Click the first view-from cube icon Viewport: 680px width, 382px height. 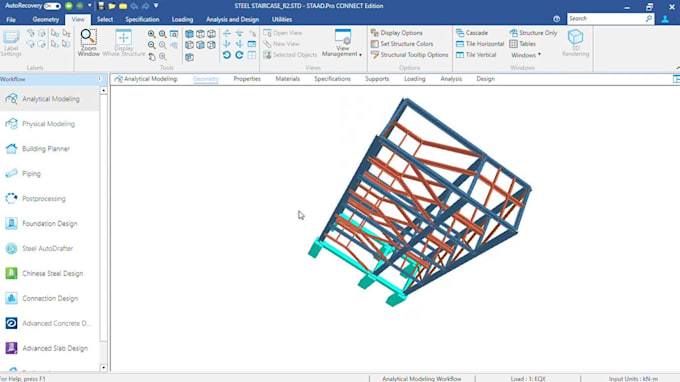click(190, 33)
